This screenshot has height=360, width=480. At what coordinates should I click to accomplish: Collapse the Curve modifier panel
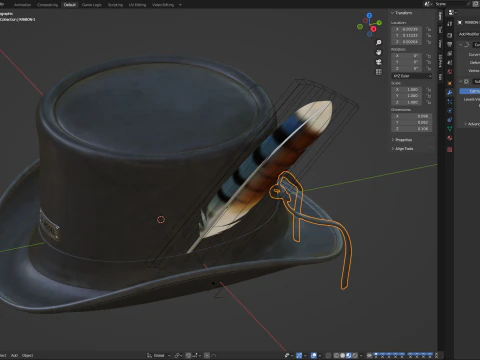461,44
